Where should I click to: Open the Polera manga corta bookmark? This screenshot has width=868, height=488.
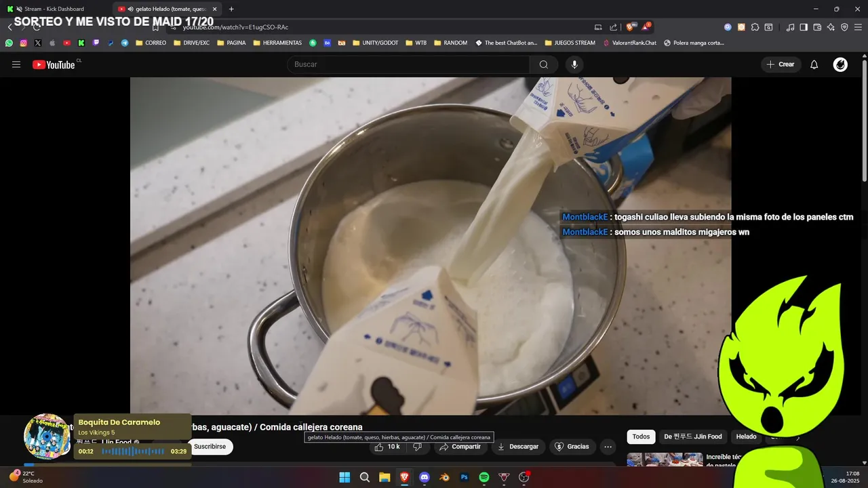tap(694, 43)
